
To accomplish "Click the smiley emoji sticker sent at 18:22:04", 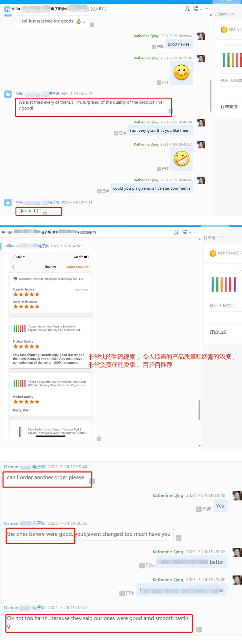I will pos(182,72).
